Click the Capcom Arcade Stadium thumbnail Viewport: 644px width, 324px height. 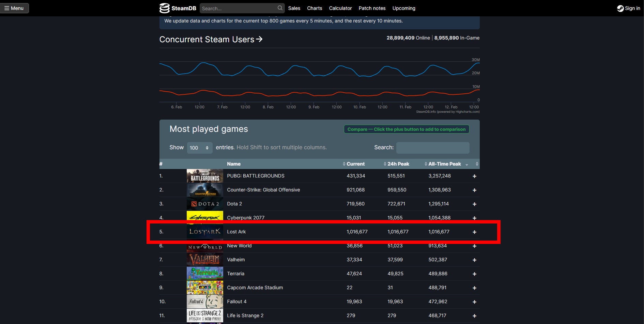[205, 288]
